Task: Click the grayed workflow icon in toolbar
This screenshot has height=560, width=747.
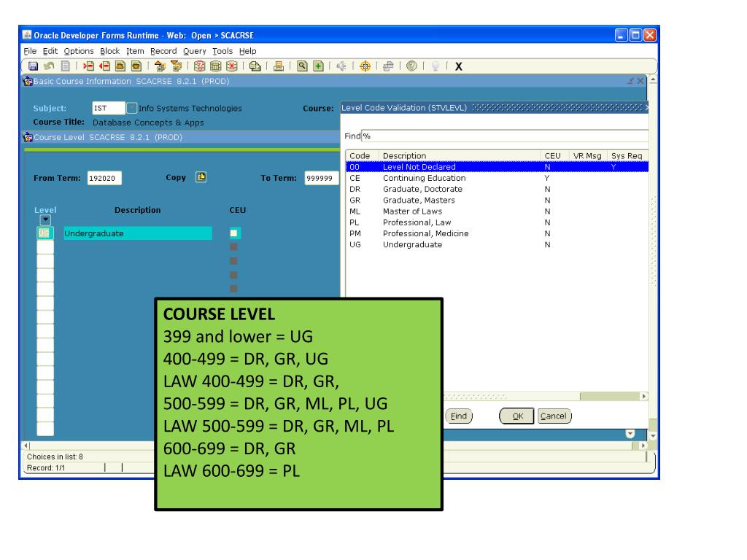Action: (x=388, y=66)
